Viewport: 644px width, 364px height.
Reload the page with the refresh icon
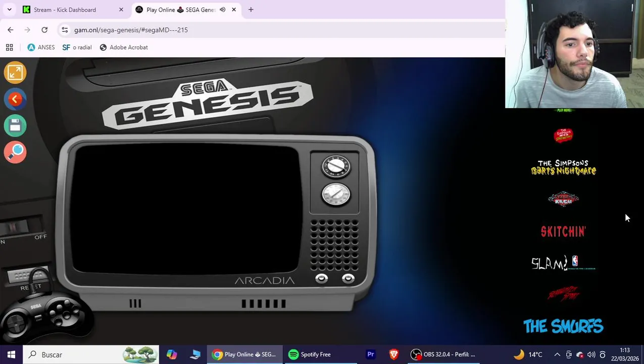[44, 30]
